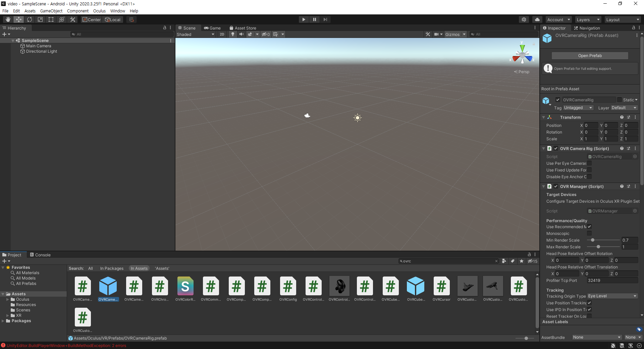Viewport: 644px width, 349px height.
Task: Expand the Oculus folder in Project
Action: [x=8, y=299]
